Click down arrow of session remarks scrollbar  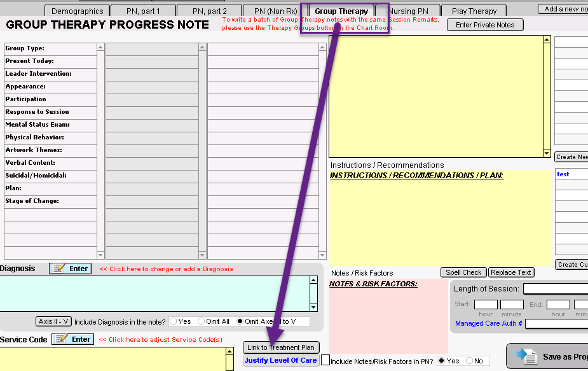tap(547, 153)
